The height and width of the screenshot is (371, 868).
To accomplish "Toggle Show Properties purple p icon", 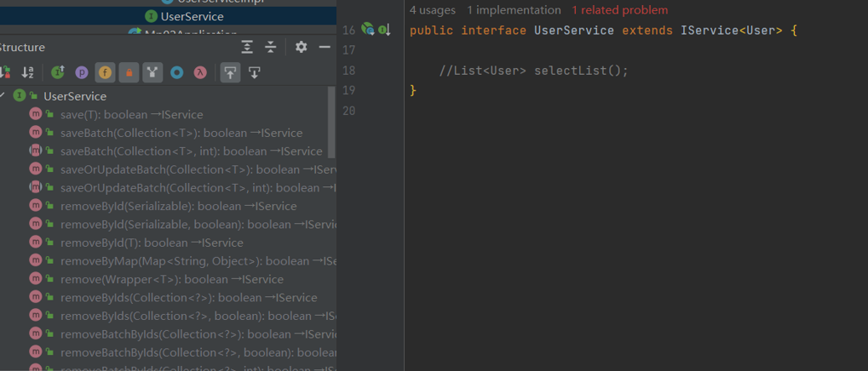I will pyautogui.click(x=82, y=71).
